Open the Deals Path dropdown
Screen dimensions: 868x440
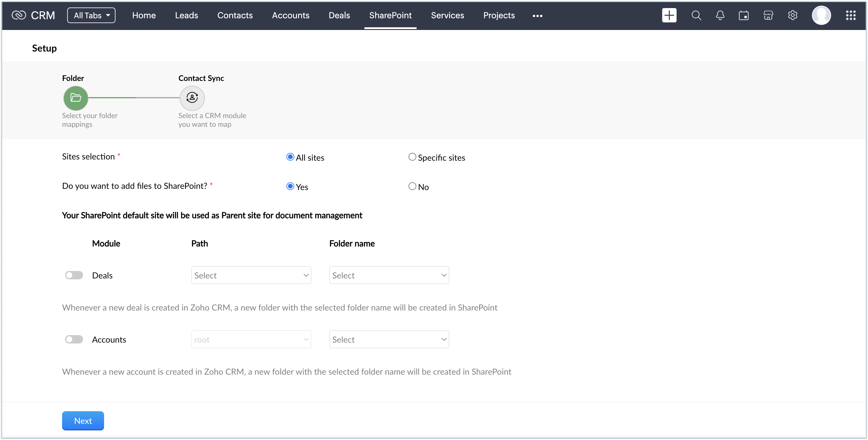pos(251,275)
